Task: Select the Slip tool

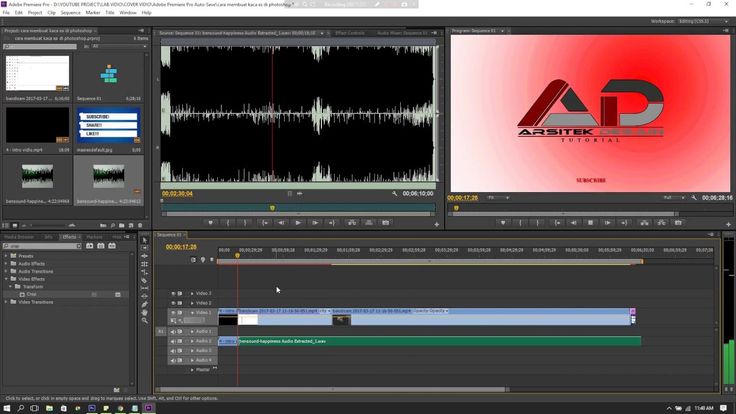Action: point(145,288)
